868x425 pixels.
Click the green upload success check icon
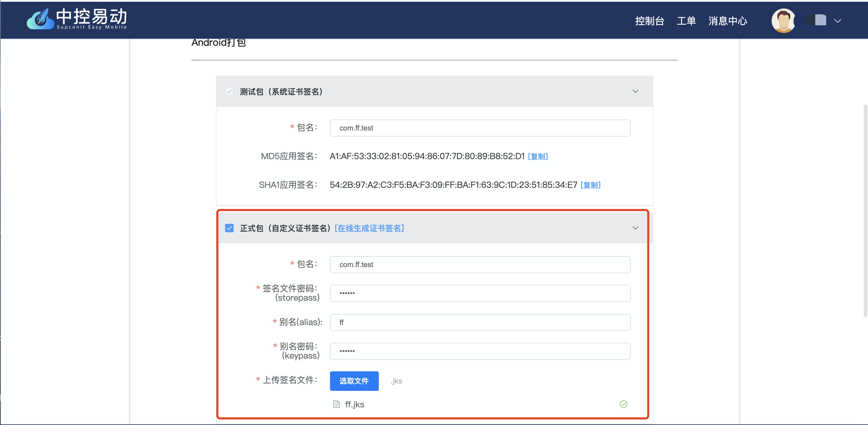click(623, 404)
